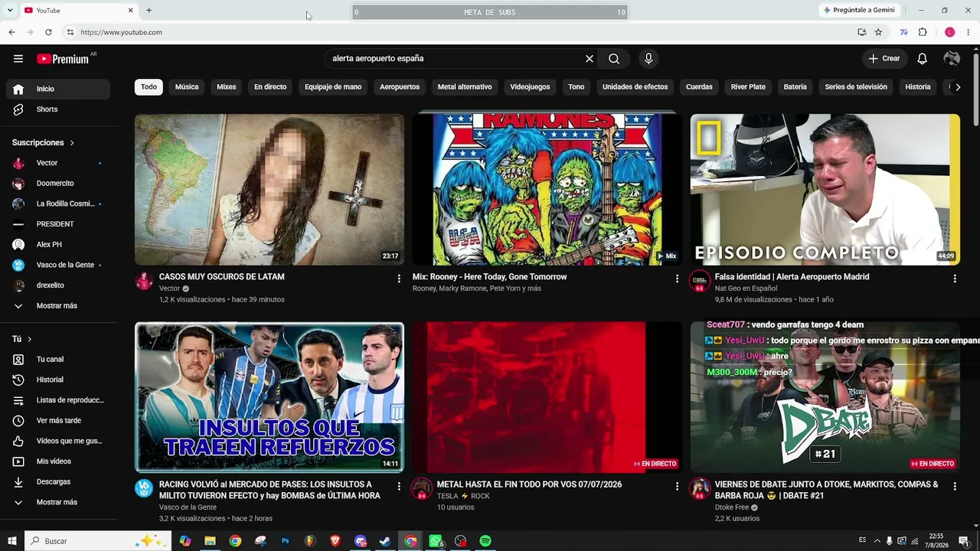Screen dimensions: 980x551
Task: Open Listas de reproducción in the sidebar
Action: 58,400
